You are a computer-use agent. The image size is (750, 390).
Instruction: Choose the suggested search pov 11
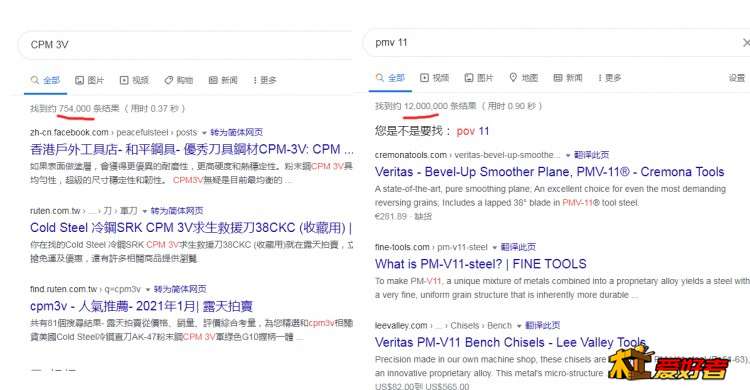point(473,131)
